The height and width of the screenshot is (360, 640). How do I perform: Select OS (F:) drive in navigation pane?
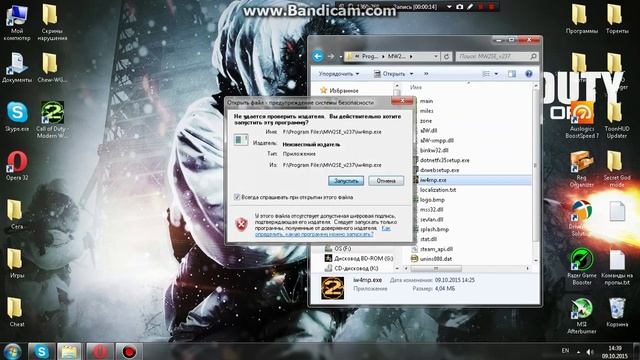(339, 248)
